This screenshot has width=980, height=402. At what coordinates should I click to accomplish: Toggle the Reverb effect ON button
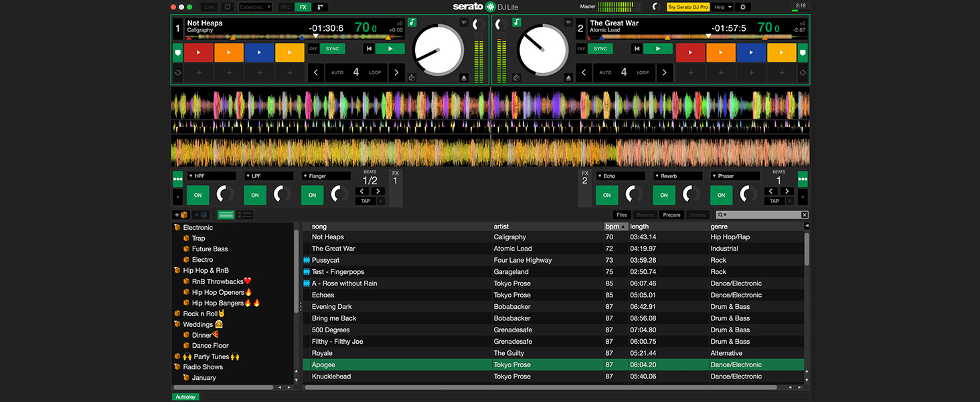click(x=663, y=195)
